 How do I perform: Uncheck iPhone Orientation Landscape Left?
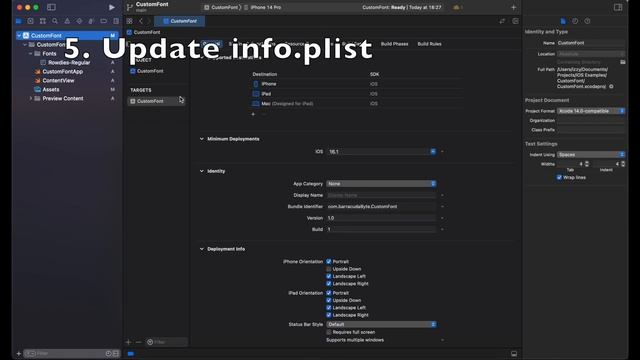[x=329, y=276]
